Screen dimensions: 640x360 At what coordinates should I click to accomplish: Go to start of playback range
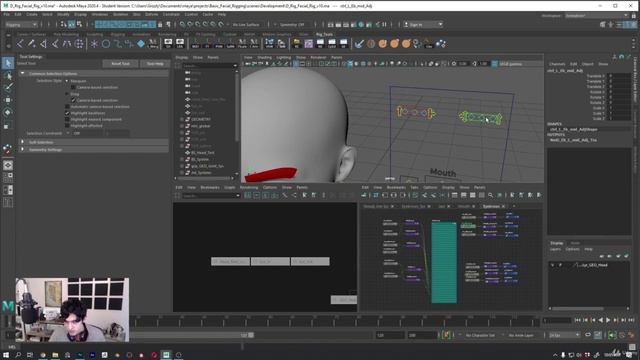[x=578, y=320]
